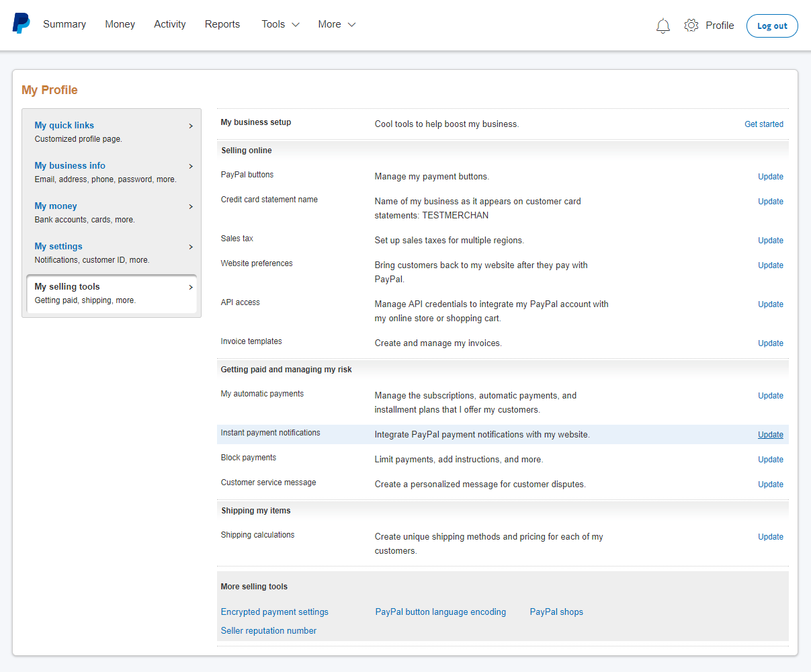Viewport: 811px width, 672px height.
Task: Open Seller reputation number
Action: (x=269, y=631)
